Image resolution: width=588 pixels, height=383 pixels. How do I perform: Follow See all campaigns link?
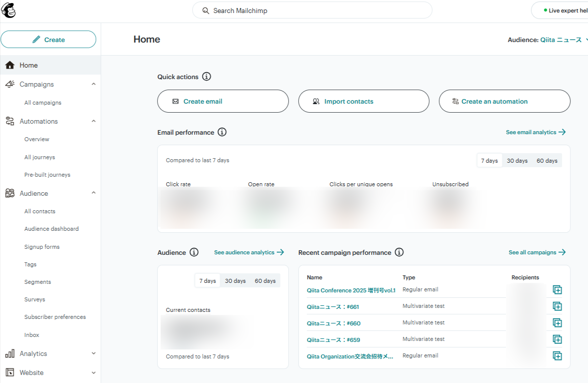point(537,252)
